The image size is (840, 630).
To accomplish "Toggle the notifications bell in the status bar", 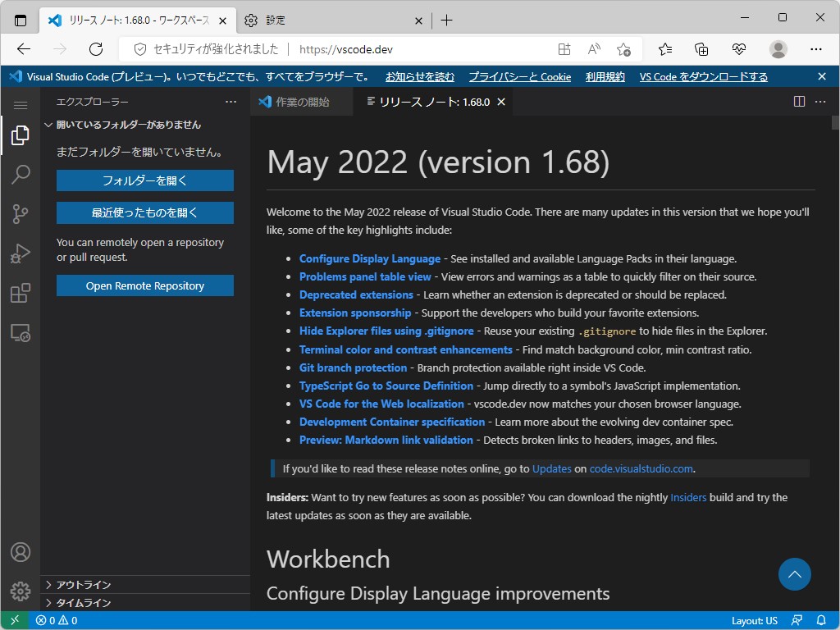I will click(824, 621).
